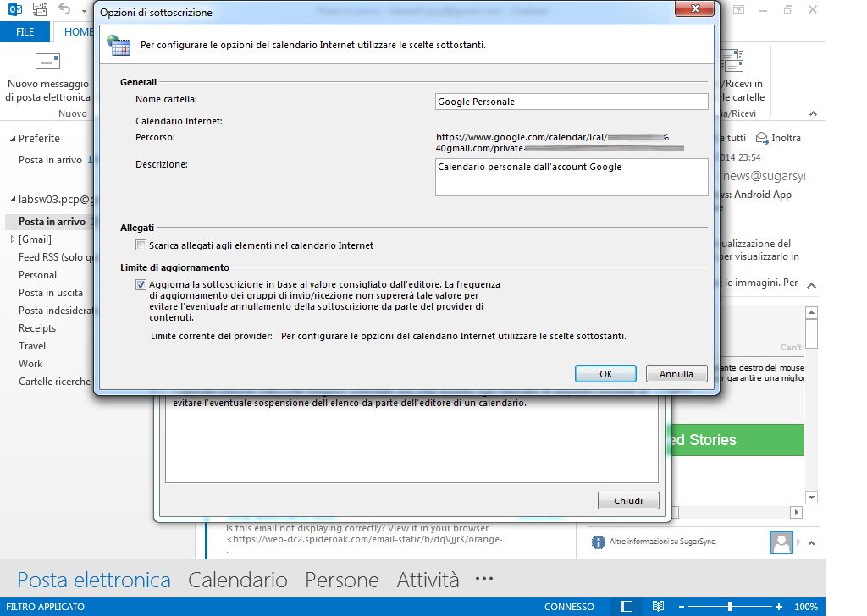Expand the [Gmail] folder tree

(12, 239)
